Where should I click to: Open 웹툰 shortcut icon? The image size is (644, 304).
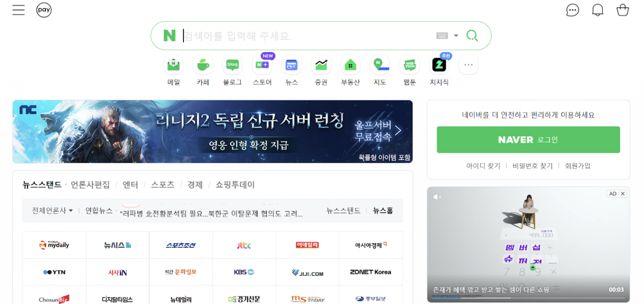[x=410, y=65]
